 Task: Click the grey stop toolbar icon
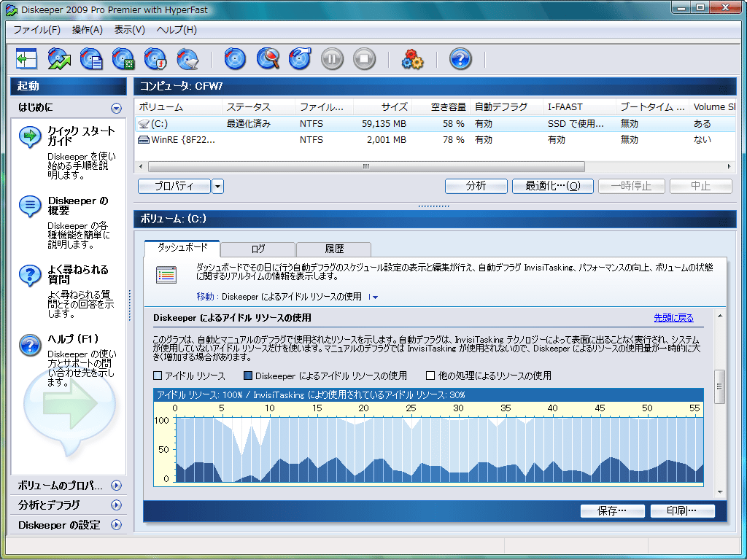(365, 59)
